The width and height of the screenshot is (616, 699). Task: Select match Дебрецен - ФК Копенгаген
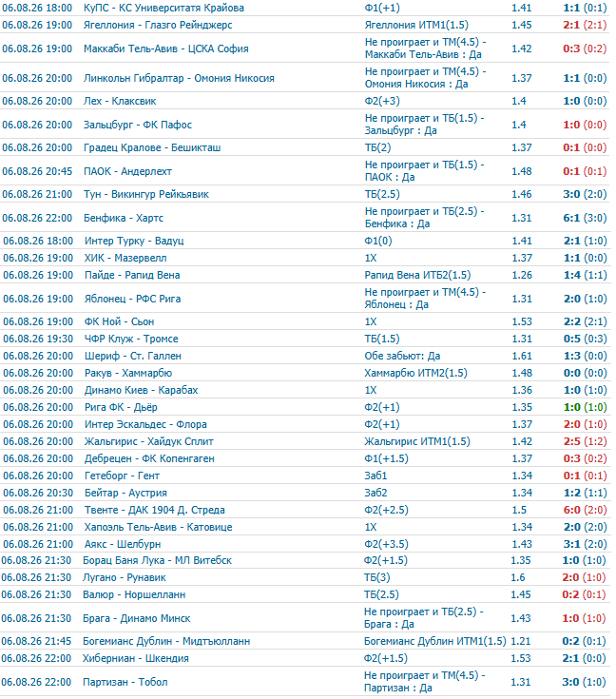coord(149,458)
